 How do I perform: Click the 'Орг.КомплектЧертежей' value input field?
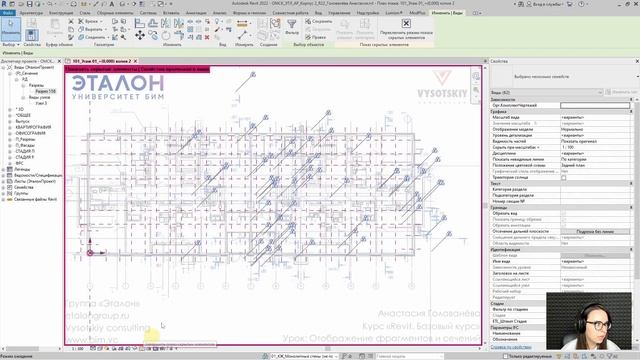[595, 105]
